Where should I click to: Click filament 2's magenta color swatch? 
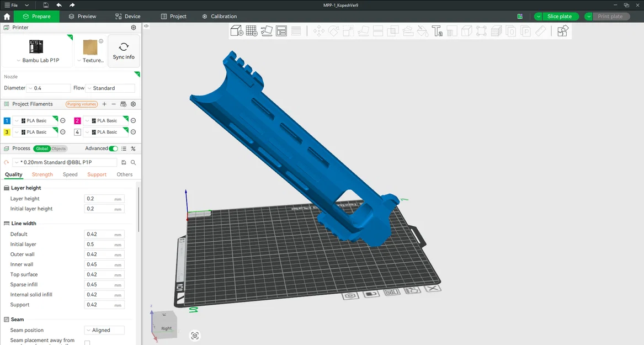[x=77, y=120]
